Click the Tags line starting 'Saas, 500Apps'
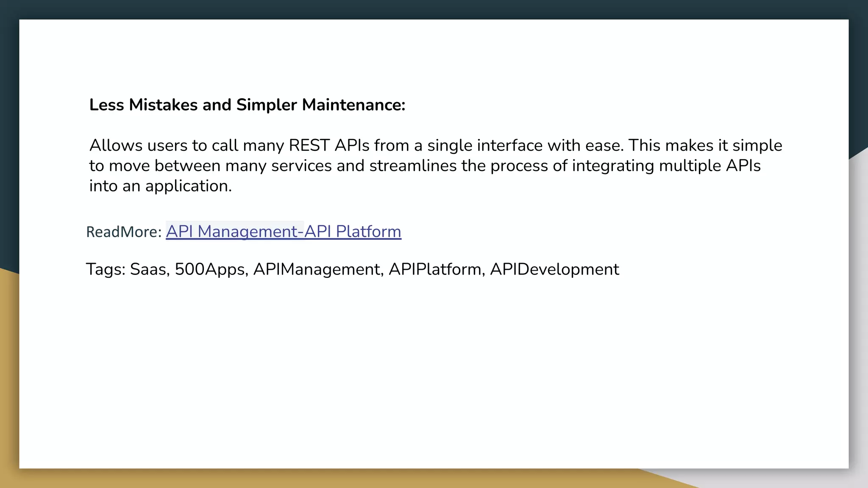The image size is (868, 488). (352, 269)
